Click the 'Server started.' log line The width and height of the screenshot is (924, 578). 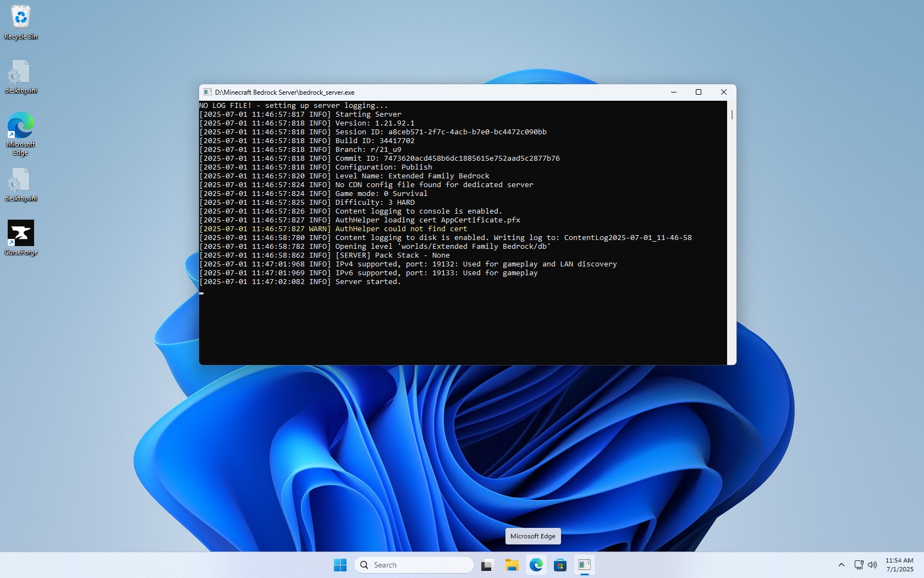pos(300,282)
